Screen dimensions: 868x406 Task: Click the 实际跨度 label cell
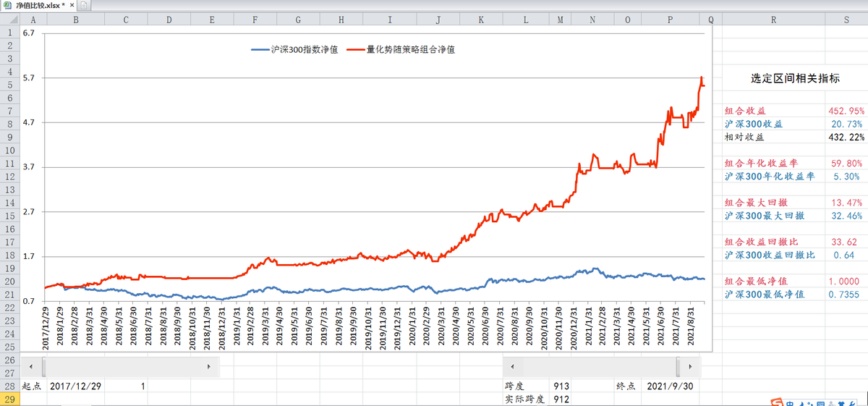(526, 399)
